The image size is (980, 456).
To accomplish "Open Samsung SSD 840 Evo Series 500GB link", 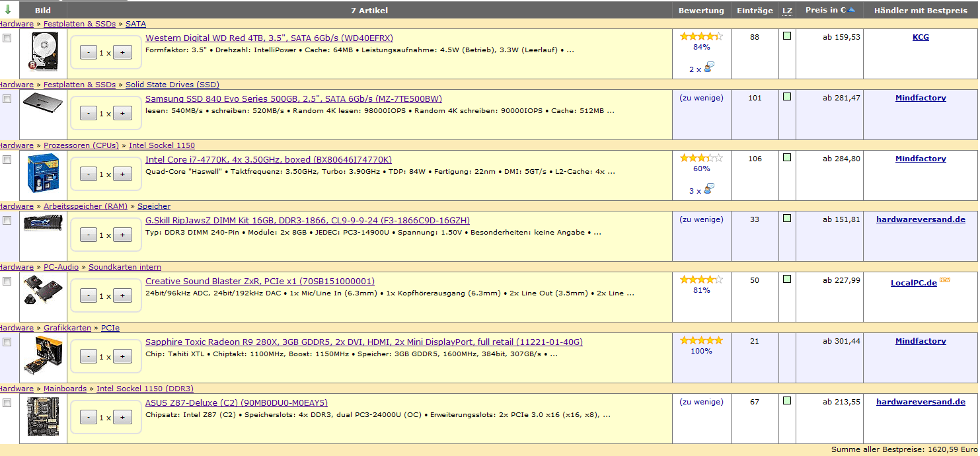I will pos(293,99).
